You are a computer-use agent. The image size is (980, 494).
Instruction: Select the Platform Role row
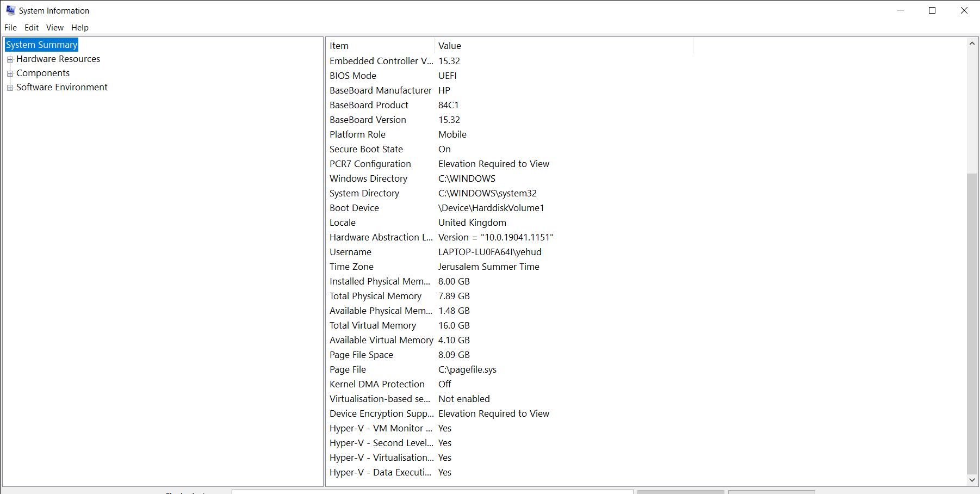click(510, 134)
